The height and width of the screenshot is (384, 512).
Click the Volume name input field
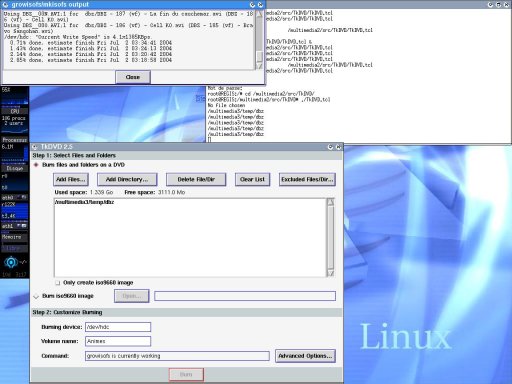coord(118,341)
